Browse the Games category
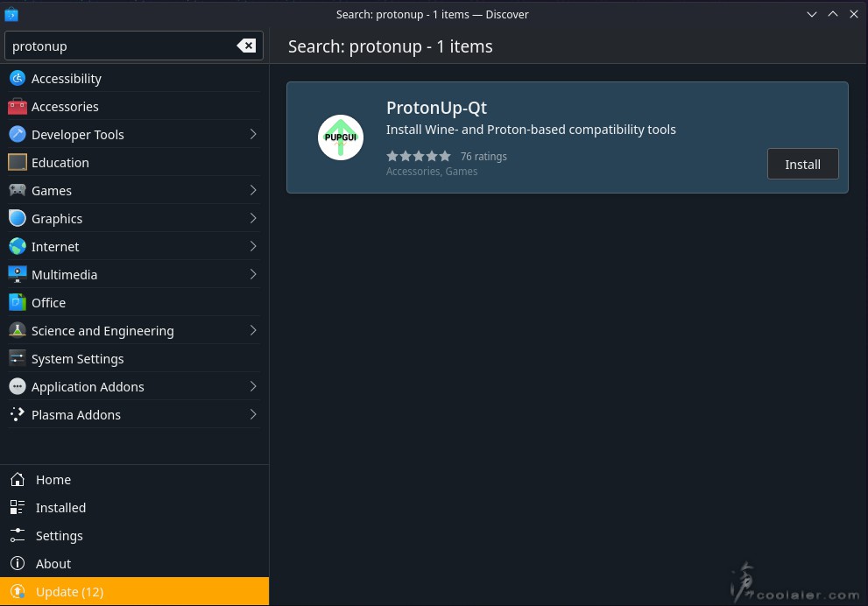 [133, 190]
